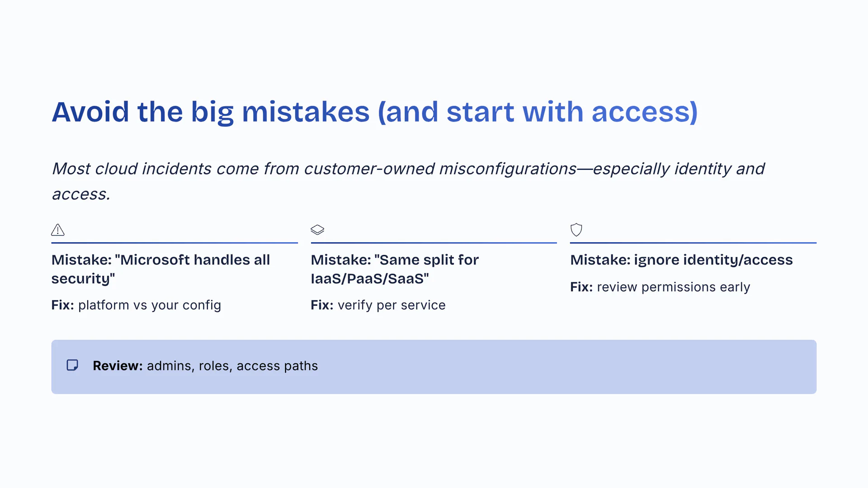Click the 'Microsoft handles all security' mistake heading

point(160,269)
